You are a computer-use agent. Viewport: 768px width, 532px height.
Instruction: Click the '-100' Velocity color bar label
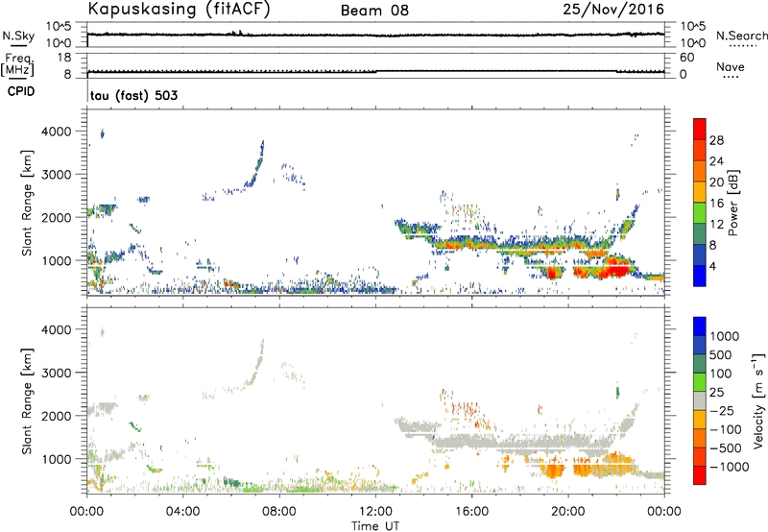726,429
